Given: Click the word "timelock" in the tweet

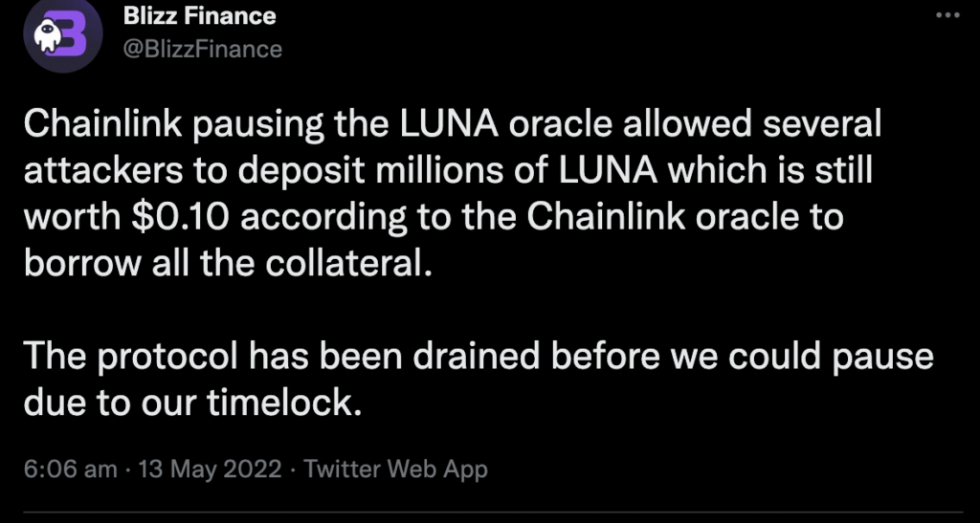Looking at the screenshot, I should click(281, 403).
